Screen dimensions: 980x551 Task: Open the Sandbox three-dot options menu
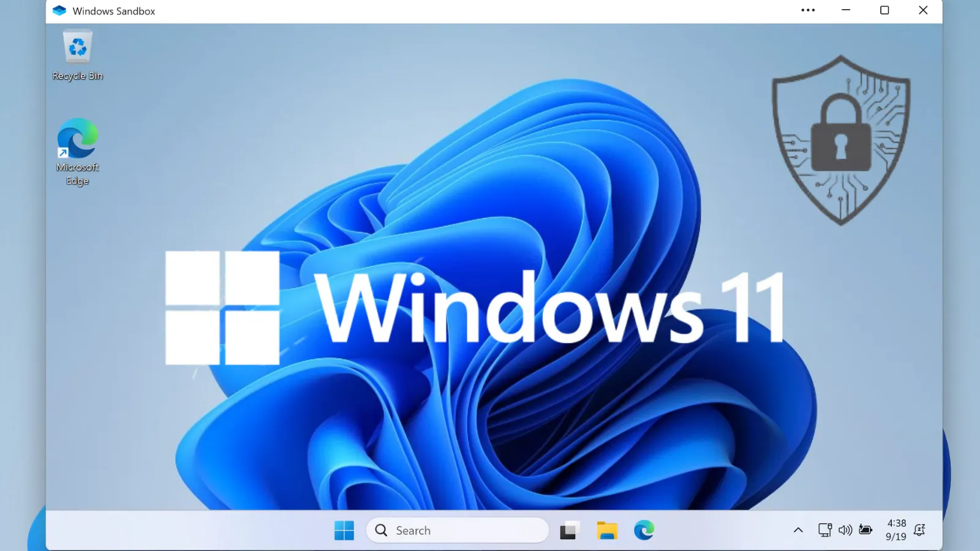[808, 10]
